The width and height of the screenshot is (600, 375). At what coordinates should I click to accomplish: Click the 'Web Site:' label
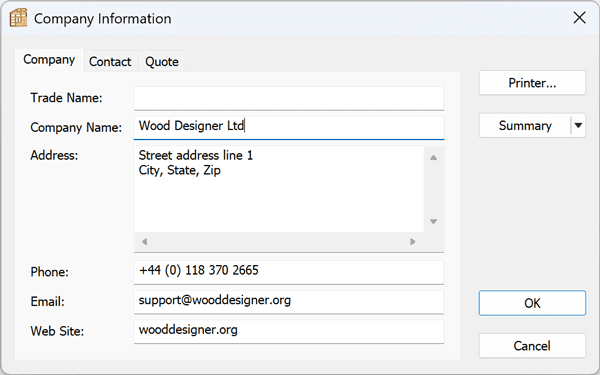[x=57, y=331]
